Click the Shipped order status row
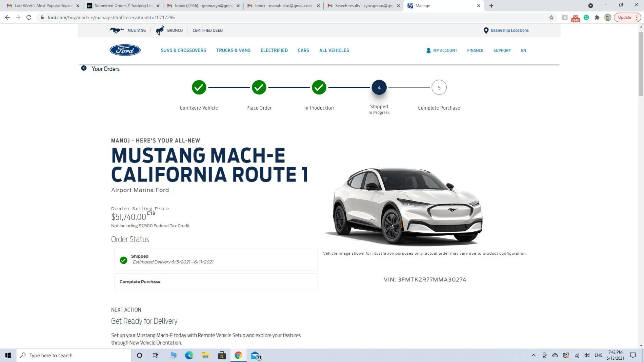 pos(216,259)
